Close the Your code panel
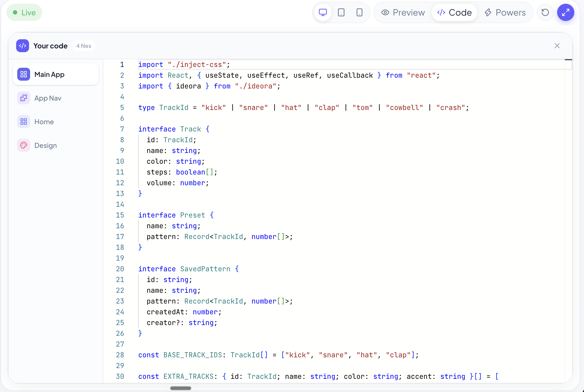 coord(557,46)
